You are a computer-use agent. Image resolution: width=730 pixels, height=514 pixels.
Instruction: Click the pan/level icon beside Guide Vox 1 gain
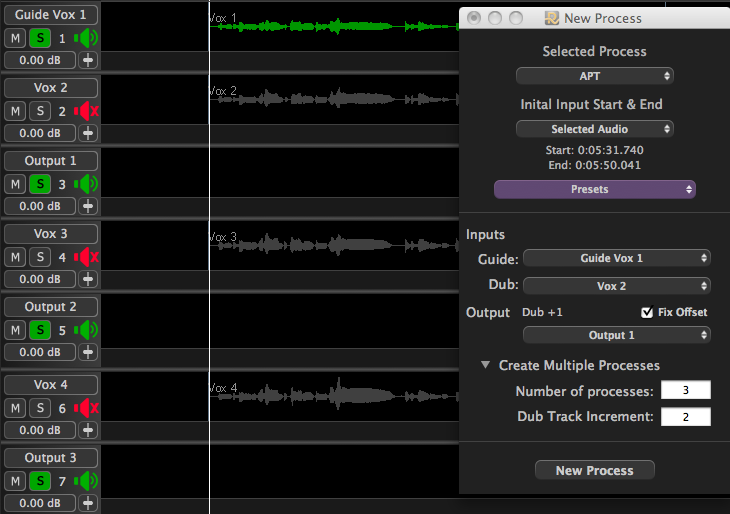88,60
